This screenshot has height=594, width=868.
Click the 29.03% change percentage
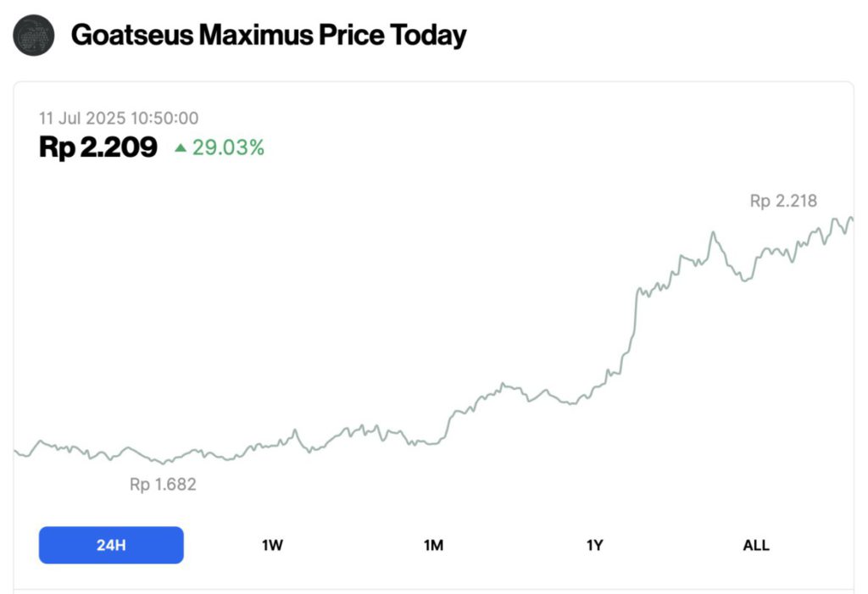[x=228, y=147]
